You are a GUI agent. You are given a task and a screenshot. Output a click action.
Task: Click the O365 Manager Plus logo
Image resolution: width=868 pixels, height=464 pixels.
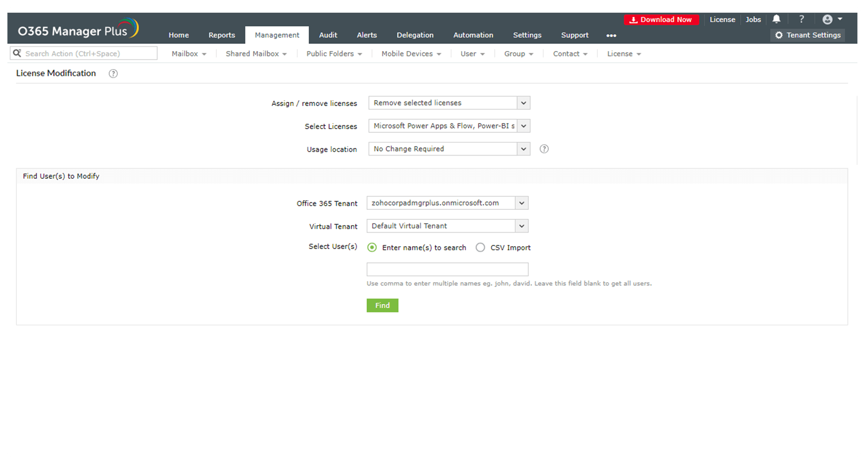pos(78,30)
